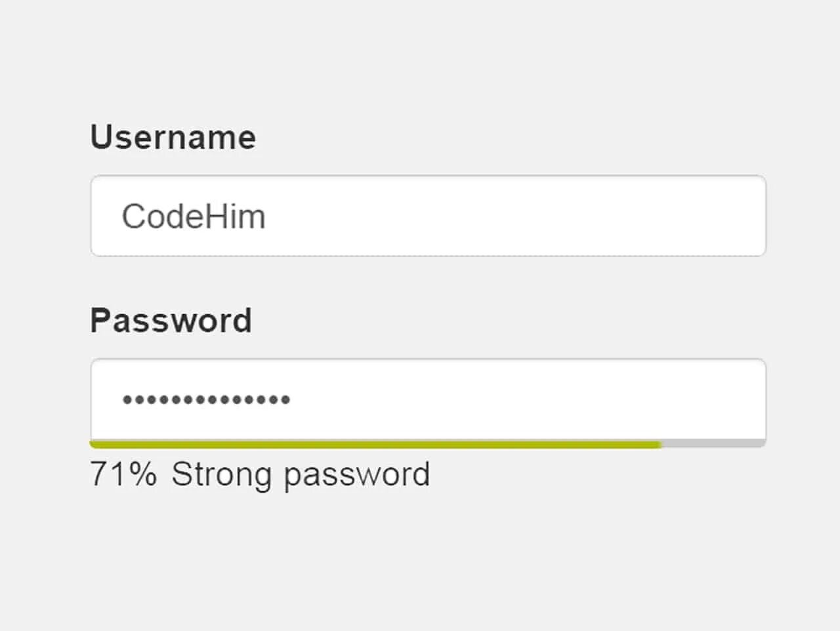Screen dimensions: 840x631
Task: Click the word "Strong" in strength message
Action: [x=221, y=474]
